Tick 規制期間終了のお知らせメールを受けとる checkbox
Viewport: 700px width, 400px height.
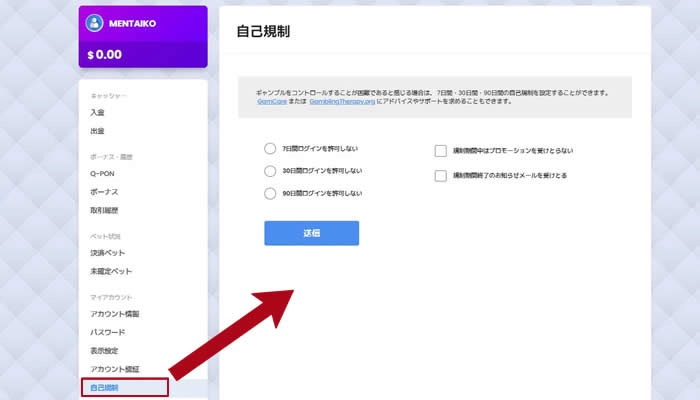click(x=440, y=175)
